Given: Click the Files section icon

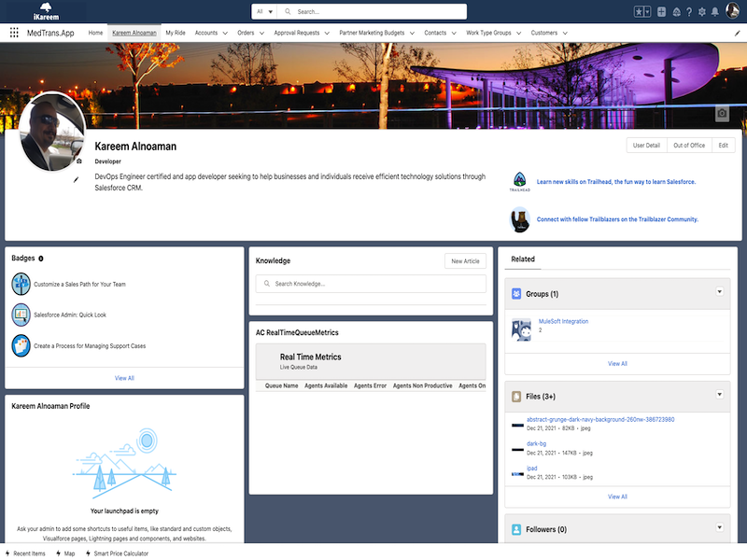Looking at the screenshot, I should [516, 397].
